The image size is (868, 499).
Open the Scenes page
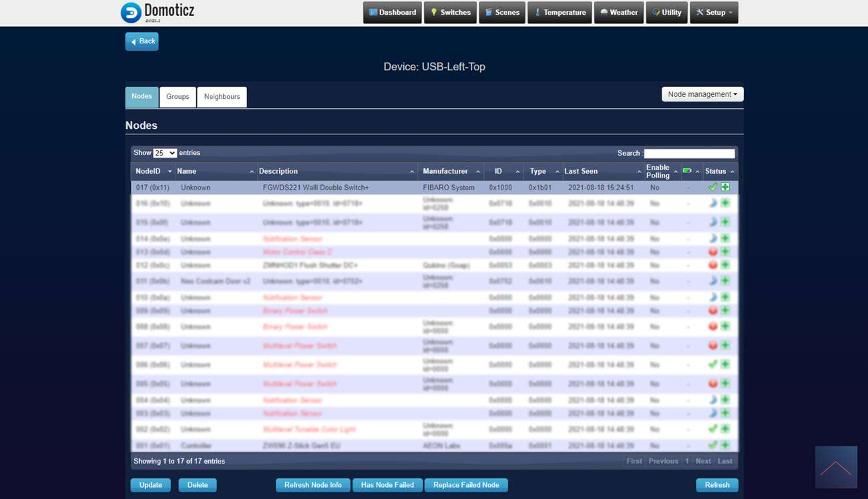click(501, 13)
